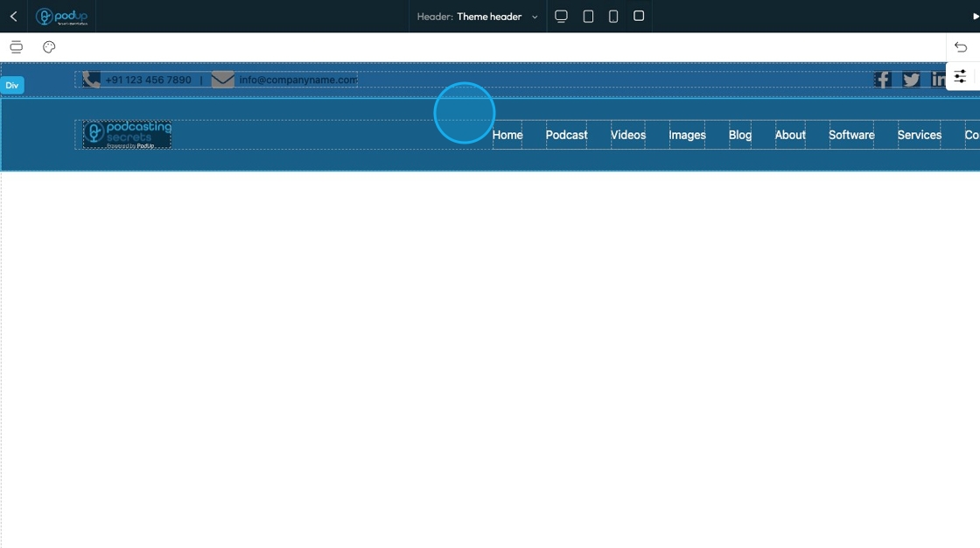Click the back arrow in the top bar

pos(14,17)
